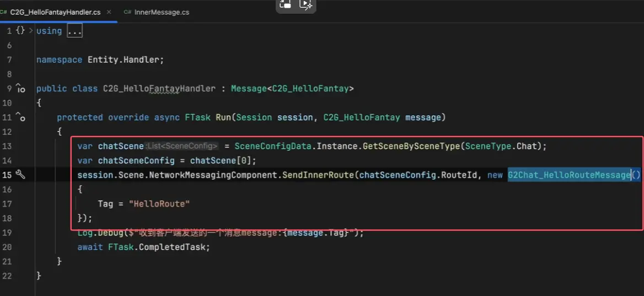Click the implements gutter icon on line 9

(x=20, y=88)
